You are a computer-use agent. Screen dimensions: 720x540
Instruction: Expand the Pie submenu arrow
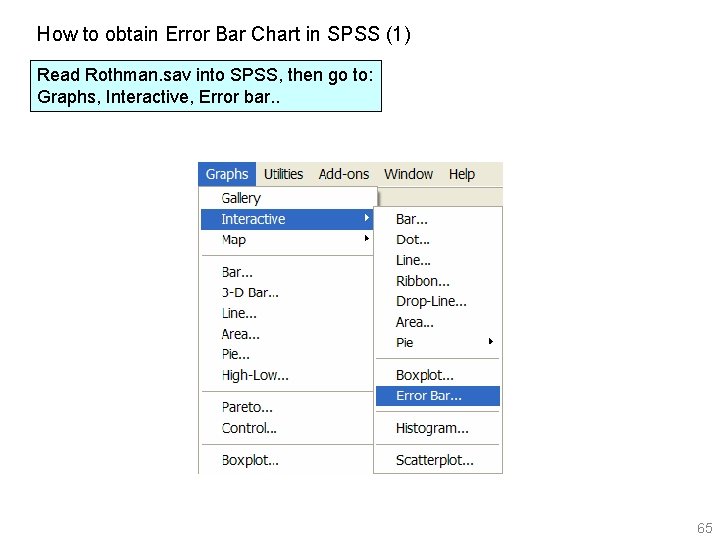[x=491, y=341]
